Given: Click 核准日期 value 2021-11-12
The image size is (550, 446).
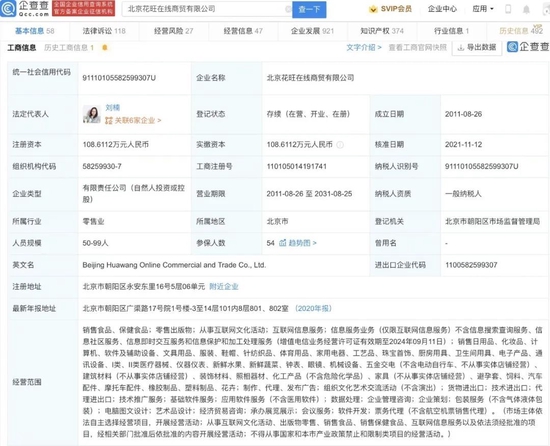Looking at the screenshot, I should point(463,144).
